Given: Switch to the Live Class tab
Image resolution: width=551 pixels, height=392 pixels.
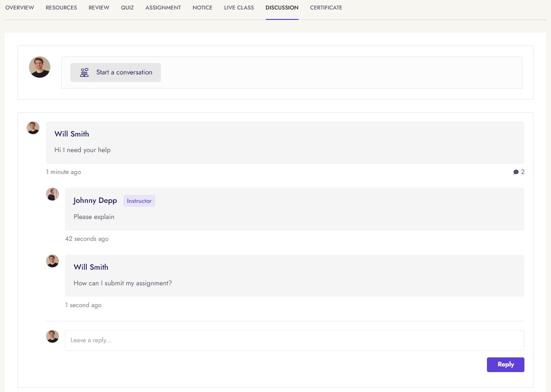Looking at the screenshot, I should pos(239,8).
